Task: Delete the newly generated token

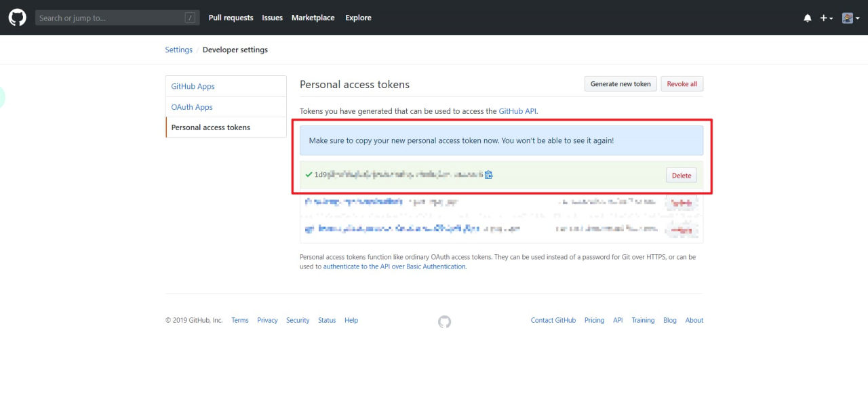Action: (x=681, y=176)
